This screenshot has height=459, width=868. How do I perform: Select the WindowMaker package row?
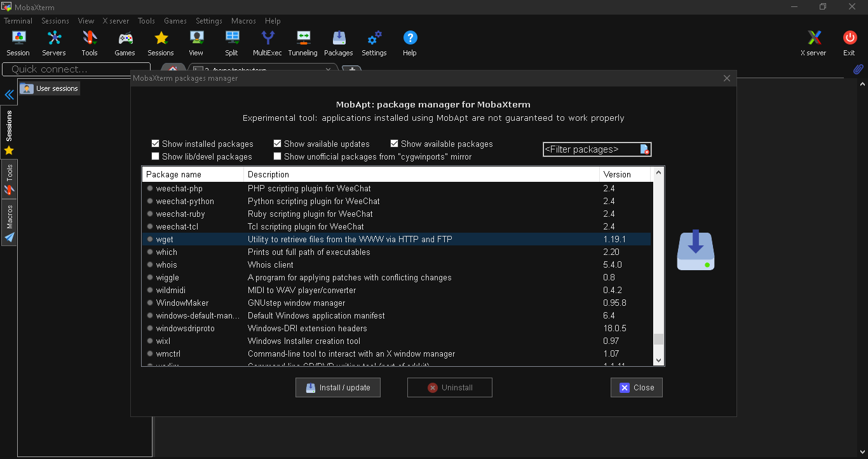[397, 303]
